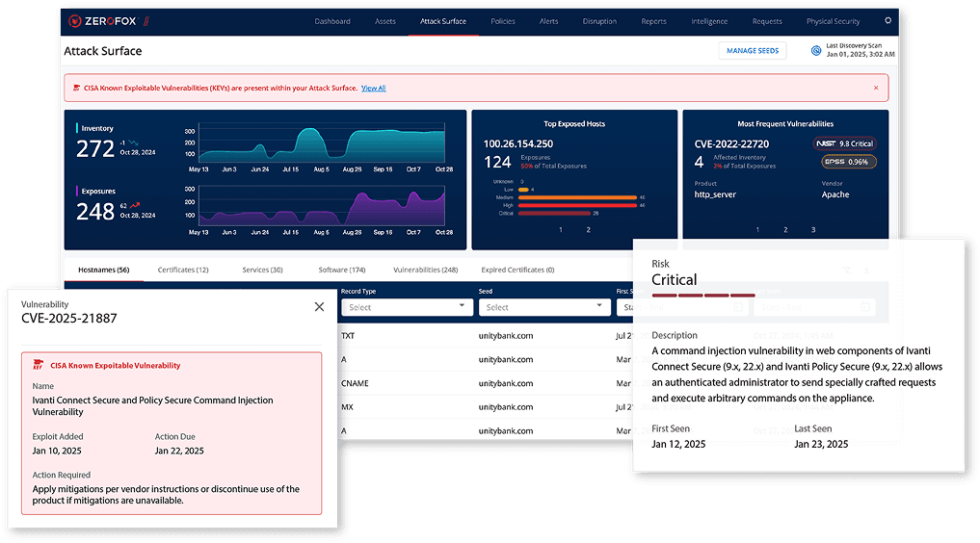Click the Critical severity exposure bar
Viewport: 980px width, 543px height.
[554, 213]
